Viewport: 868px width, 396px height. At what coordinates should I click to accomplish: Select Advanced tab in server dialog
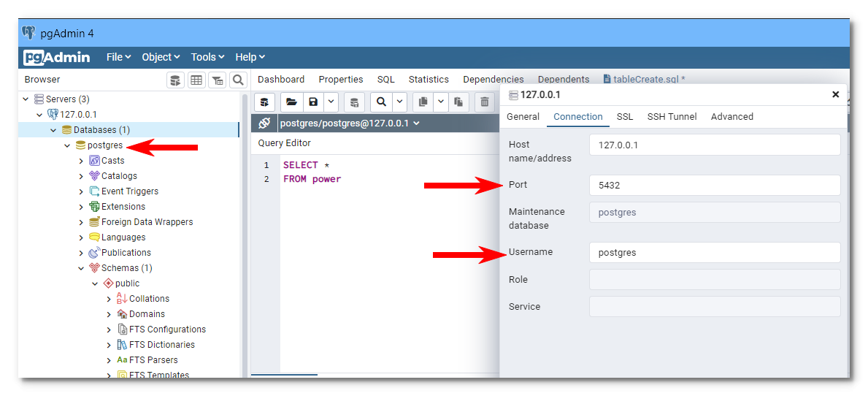click(x=731, y=117)
